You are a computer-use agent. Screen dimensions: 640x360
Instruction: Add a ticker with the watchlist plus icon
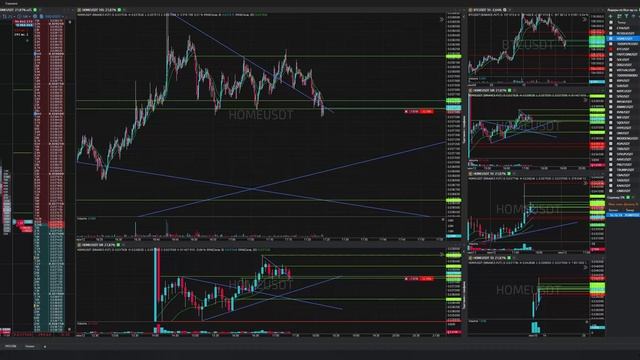click(611, 16)
